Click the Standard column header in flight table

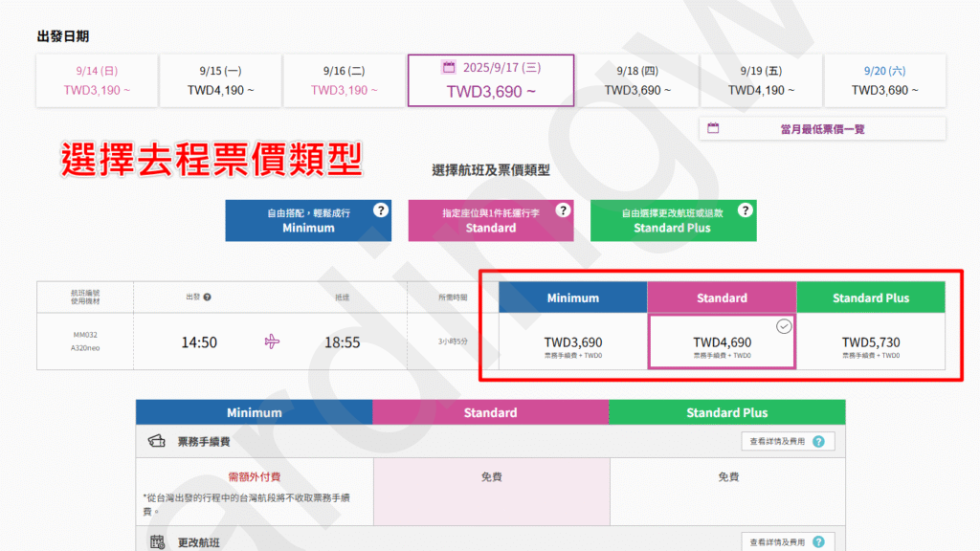point(722,298)
